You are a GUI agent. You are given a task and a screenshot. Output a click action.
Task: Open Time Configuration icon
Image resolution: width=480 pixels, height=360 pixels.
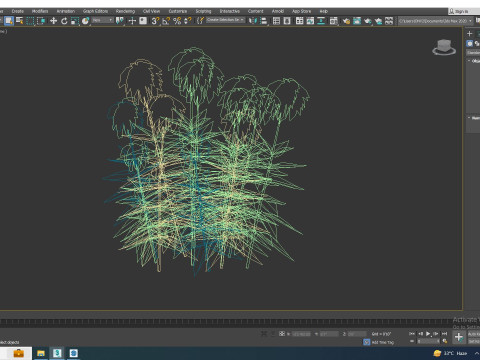445,341
